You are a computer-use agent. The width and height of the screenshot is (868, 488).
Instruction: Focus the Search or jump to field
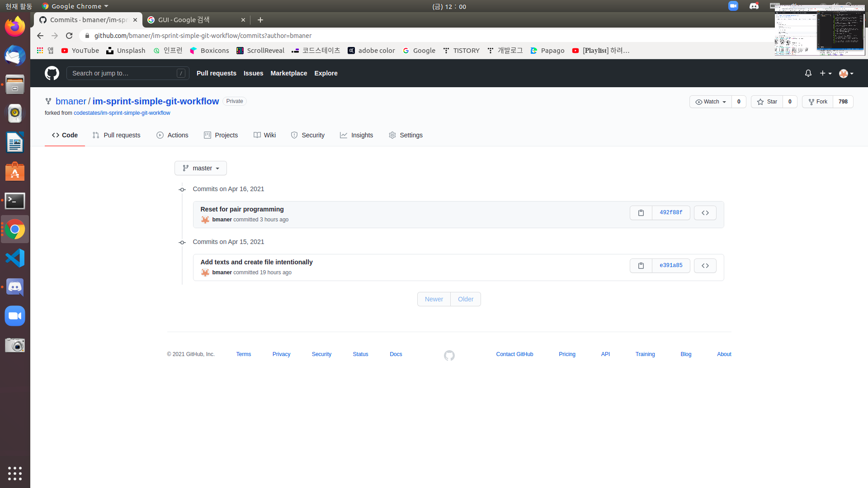coord(123,73)
